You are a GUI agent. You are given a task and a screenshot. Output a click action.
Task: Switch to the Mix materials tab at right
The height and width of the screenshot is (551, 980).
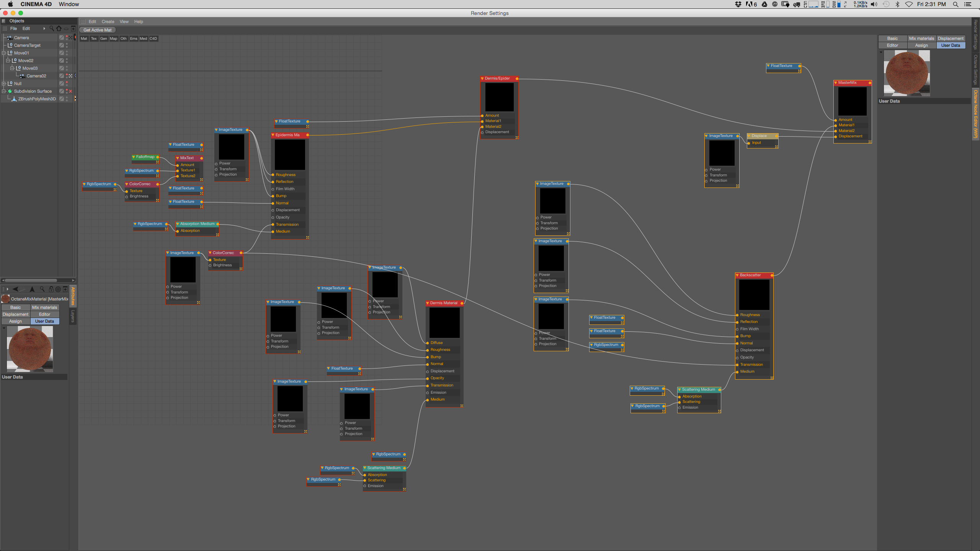[921, 38]
